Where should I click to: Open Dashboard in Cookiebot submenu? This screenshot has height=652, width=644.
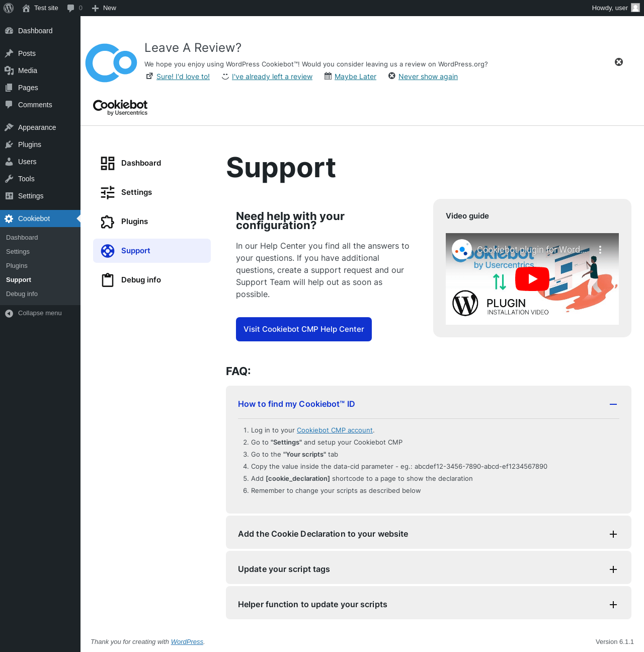click(x=22, y=238)
